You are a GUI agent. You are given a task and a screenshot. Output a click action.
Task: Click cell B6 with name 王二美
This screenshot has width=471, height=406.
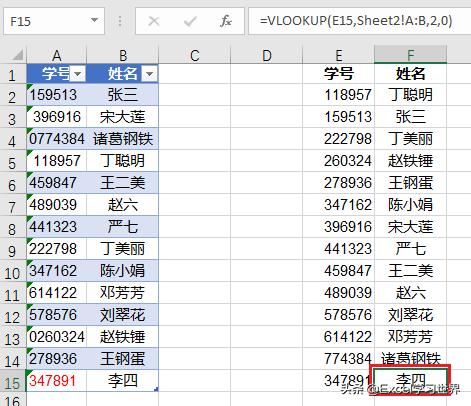tap(123, 183)
